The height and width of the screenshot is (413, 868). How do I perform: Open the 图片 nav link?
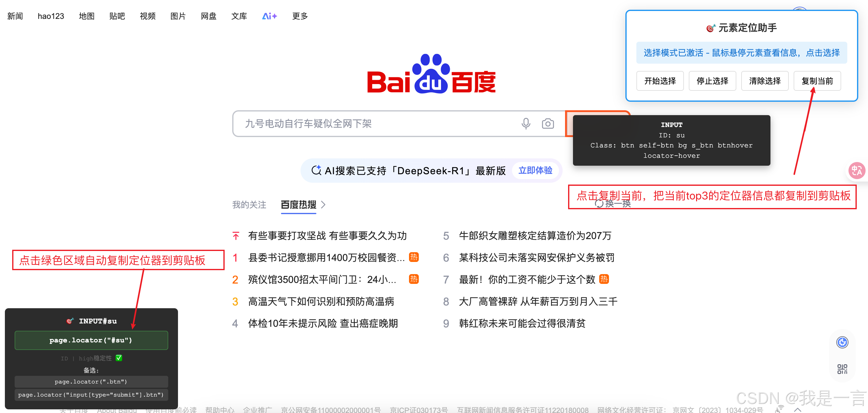tap(178, 16)
